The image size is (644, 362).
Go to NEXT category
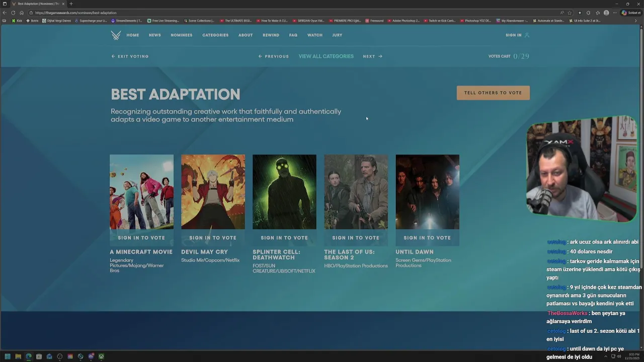373,56
